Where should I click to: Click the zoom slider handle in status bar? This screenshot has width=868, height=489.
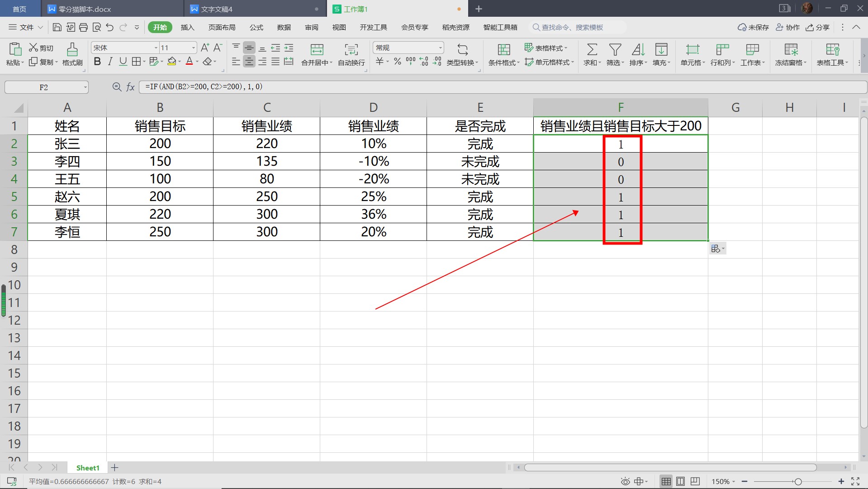pyautogui.click(x=798, y=481)
